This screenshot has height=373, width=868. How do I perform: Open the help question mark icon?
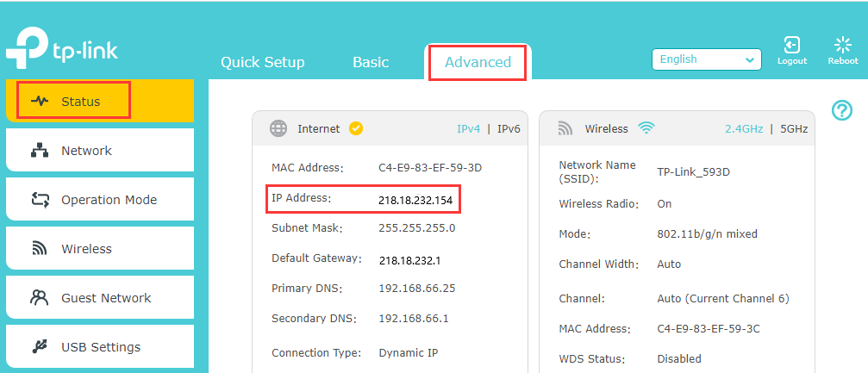841,109
